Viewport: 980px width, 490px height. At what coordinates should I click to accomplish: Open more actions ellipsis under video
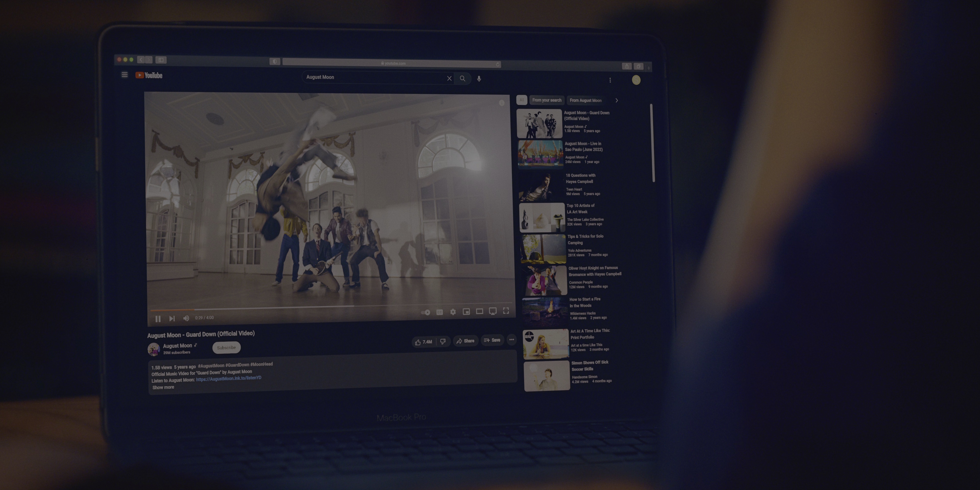pyautogui.click(x=511, y=340)
